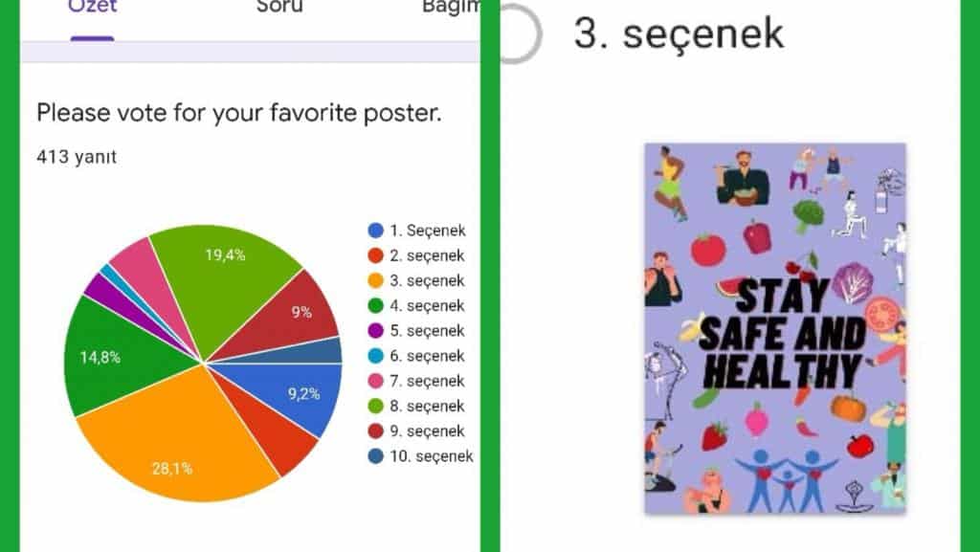Screen dimensions: 980x552
Task: Click the blue 9,2% pie slice
Action: click(306, 394)
